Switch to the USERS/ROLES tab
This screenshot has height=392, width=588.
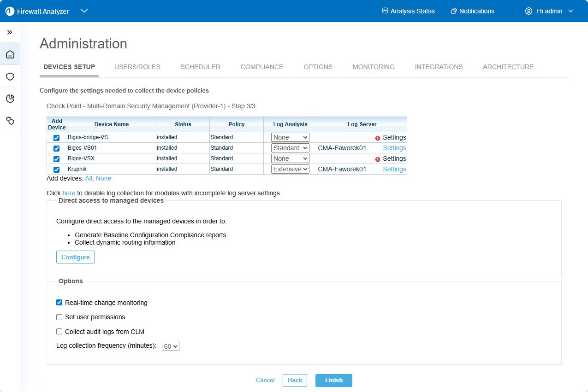coord(137,67)
